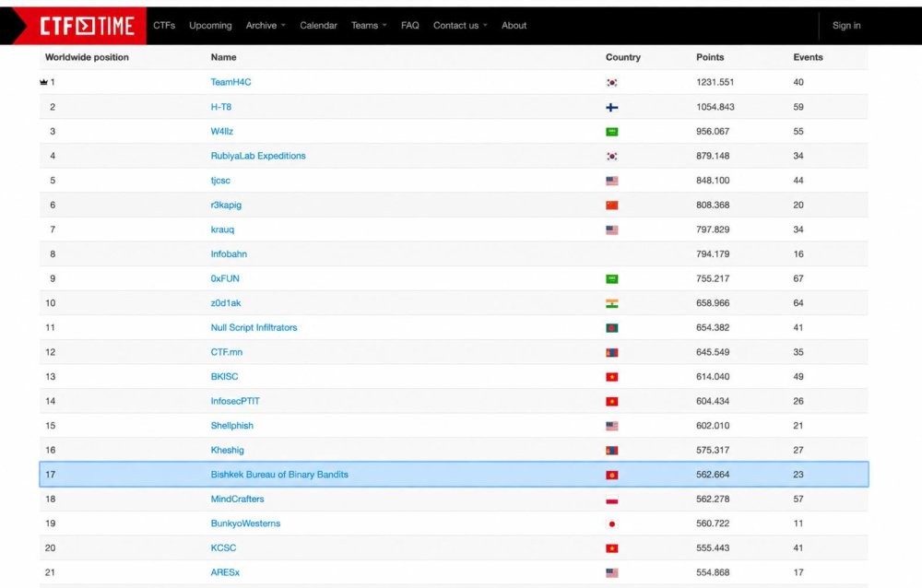Select the Infobahn row at position 8
Image resolution: width=922 pixels, height=588 pixels.
tap(454, 254)
